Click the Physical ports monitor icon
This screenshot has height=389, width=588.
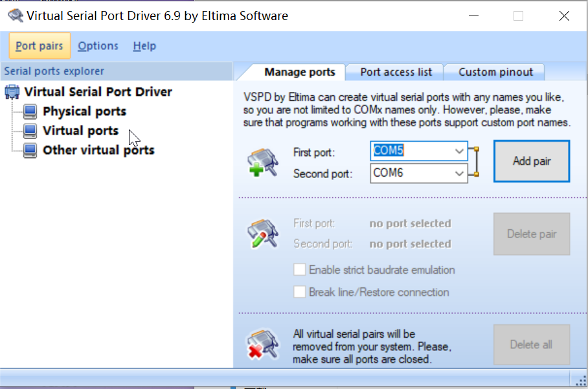click(30, 111)
